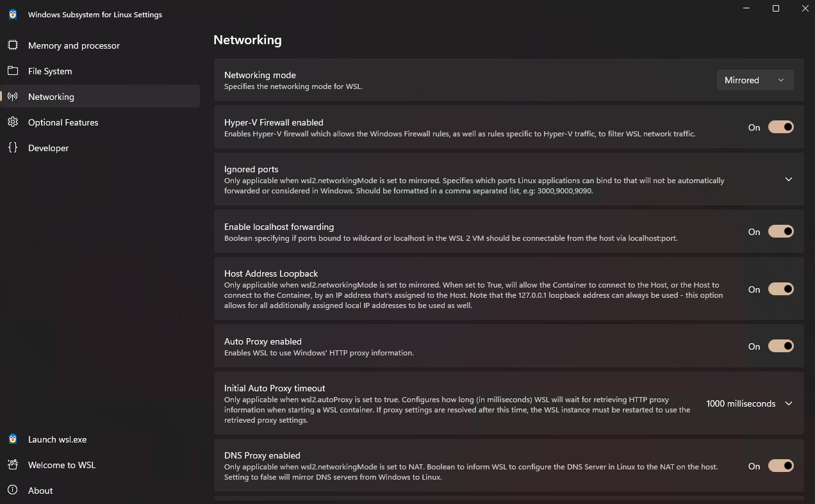Switch off Auto Proxy enabled

[x=781, y=346]
